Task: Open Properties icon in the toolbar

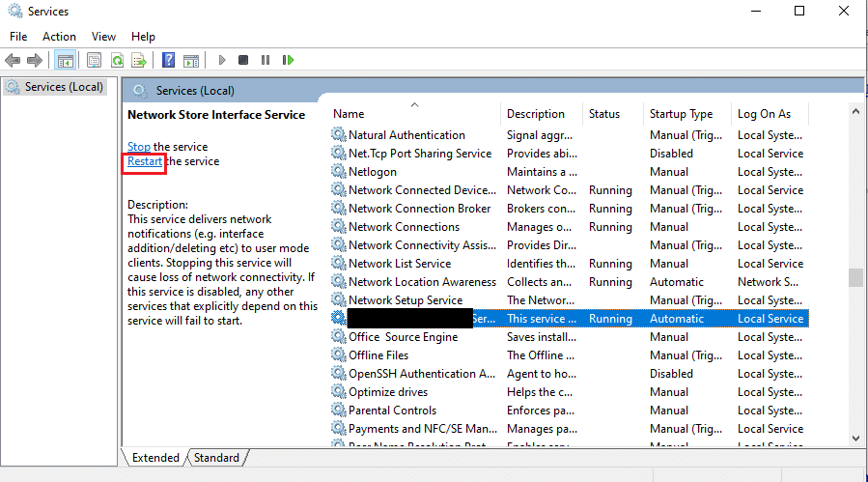Action: [94, 60]
